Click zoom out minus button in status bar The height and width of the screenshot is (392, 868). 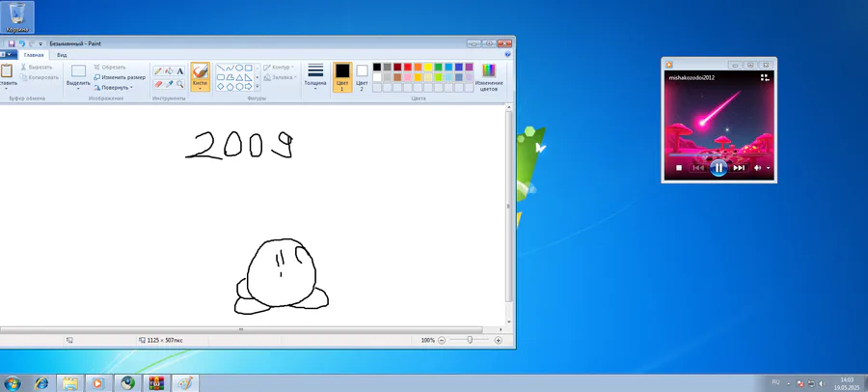(442, 341)
